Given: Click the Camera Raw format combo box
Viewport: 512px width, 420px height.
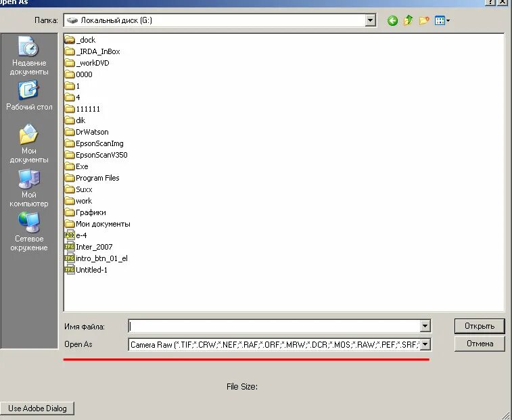Looking at the screenshot, I should [279, 344].
